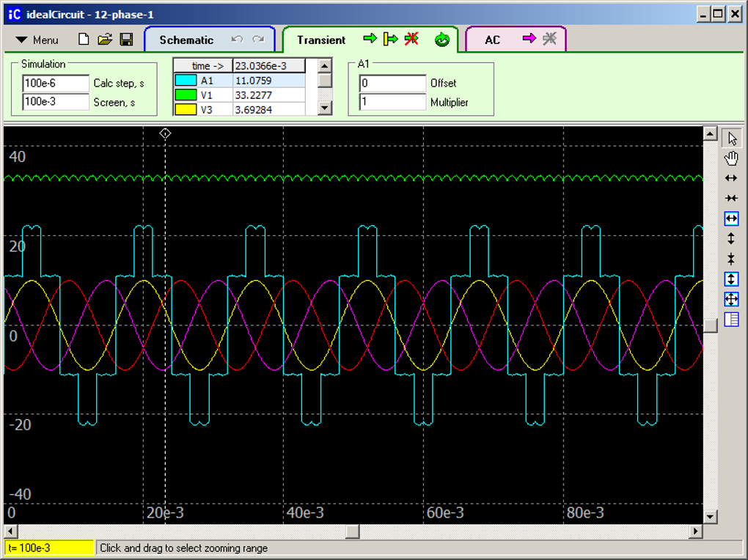Compress the waveform horizontally using squeeze icon
The width and height of the screenshot is (748, 560).
click(x=731, y=198)
